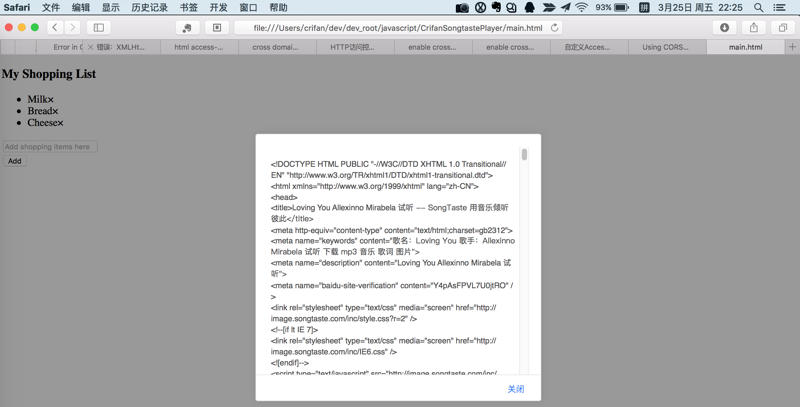Show downloads with the download arrow icon
The image size is (800, 407).
tap(724, 28)
